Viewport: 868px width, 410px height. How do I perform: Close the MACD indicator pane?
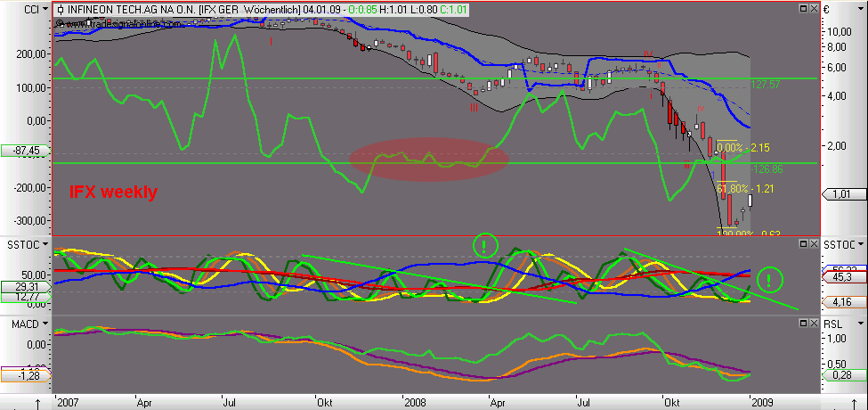click(813, 323)
